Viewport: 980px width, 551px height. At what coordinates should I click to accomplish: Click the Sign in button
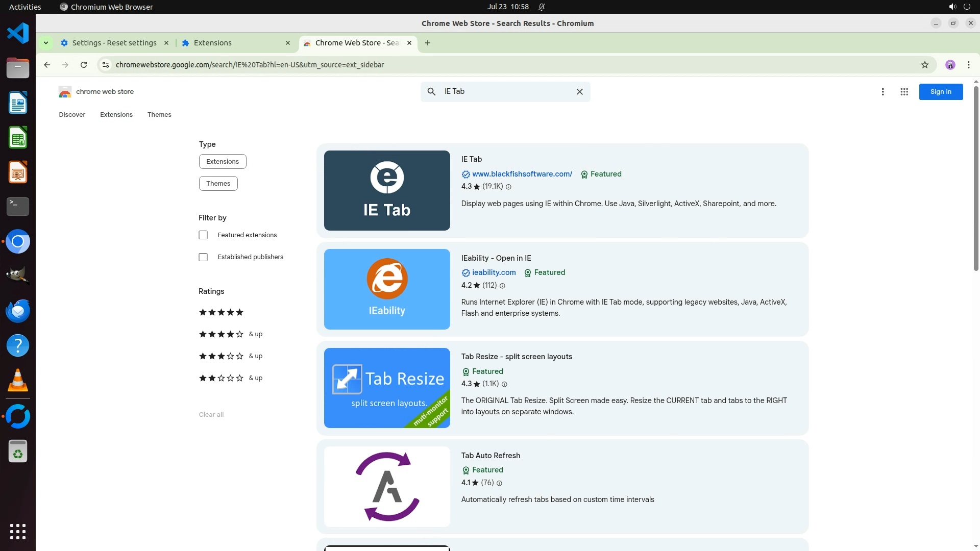coord(940,92)
